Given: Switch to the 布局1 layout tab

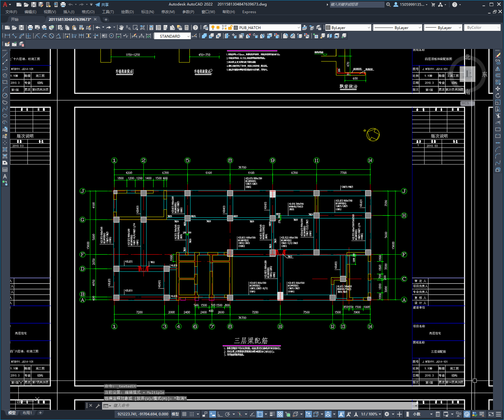Looking at the screenshot, I should coord(27,413).
